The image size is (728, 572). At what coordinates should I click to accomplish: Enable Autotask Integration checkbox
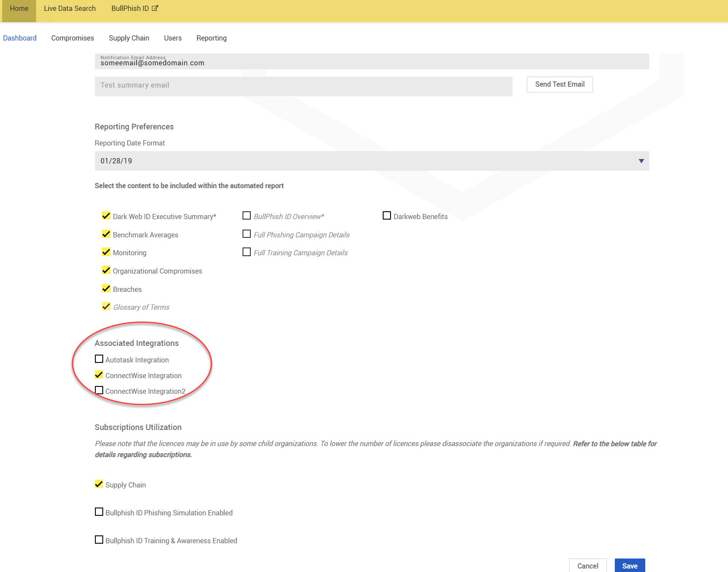99,359
